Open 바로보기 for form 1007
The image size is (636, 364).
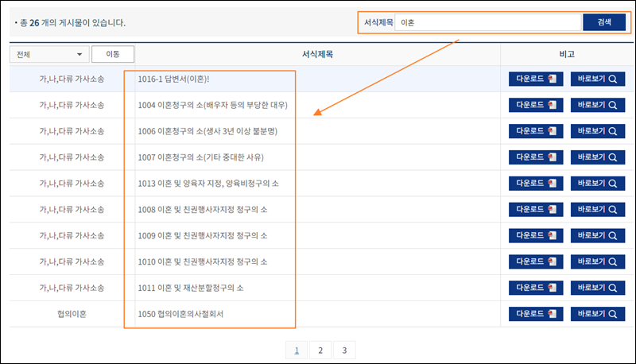pos(598,157)
